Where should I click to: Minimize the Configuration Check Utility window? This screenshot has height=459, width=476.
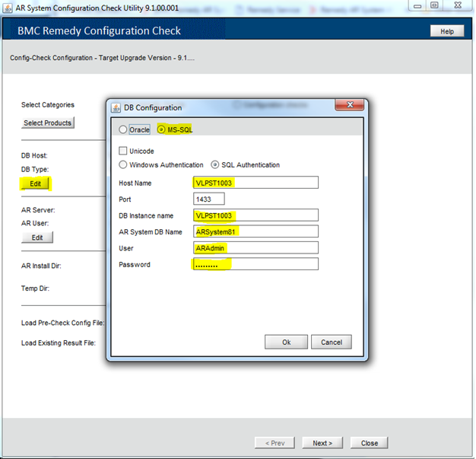pyautogui.click(x=417, y=5)
